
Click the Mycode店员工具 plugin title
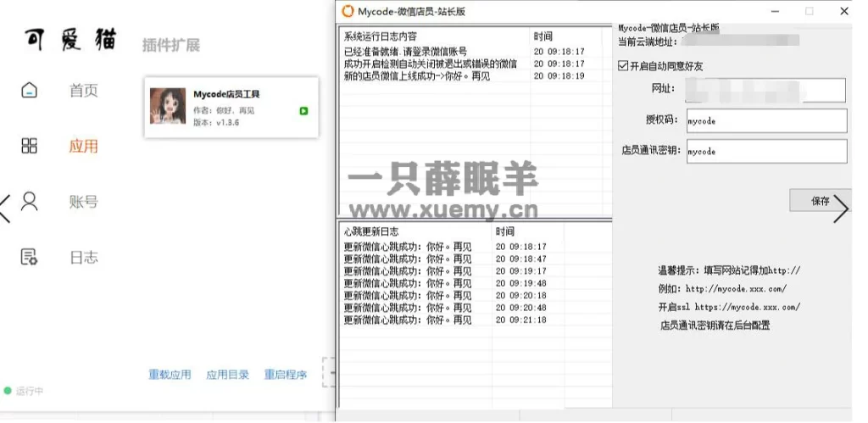click(226, 94)
